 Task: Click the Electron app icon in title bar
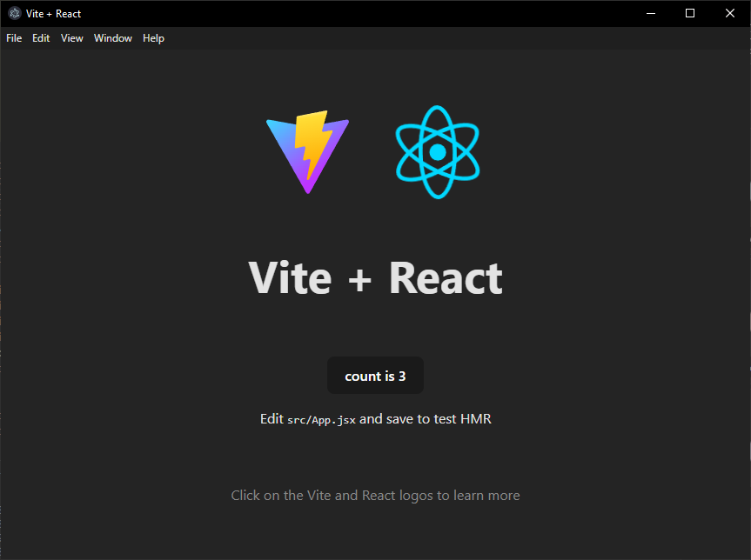point(15,13)
